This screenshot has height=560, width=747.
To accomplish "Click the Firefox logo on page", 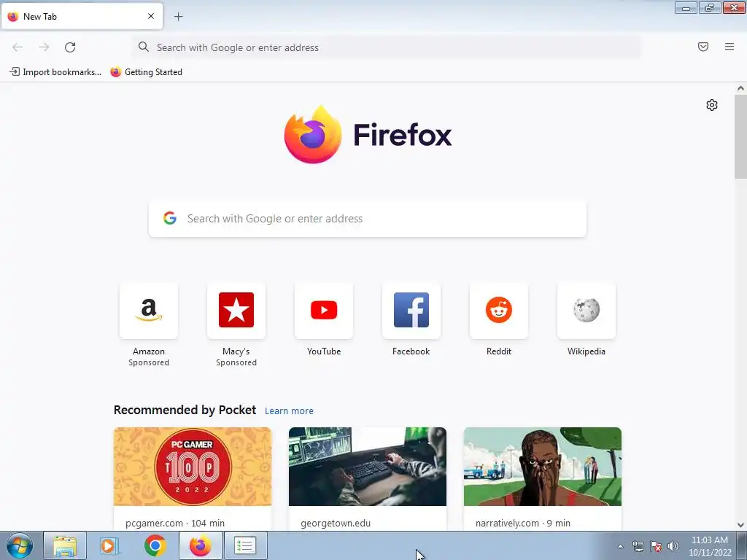I will tap(313, 135).
